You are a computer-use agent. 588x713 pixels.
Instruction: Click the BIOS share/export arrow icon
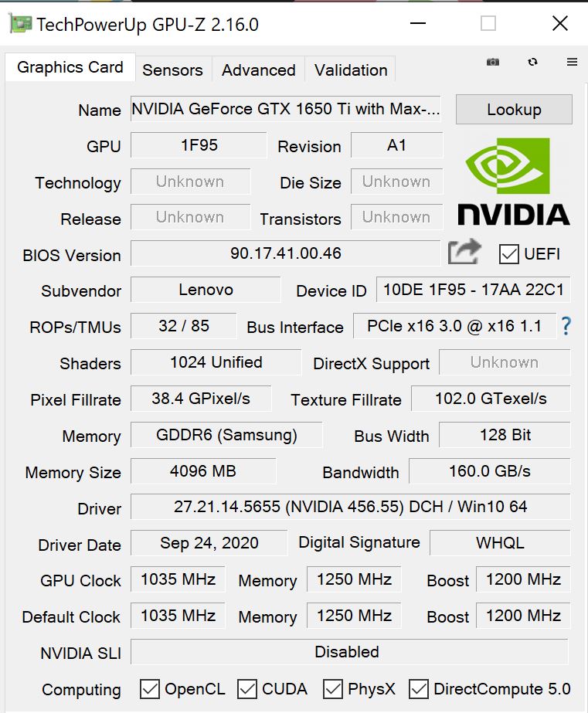click(x=464, y=253)
